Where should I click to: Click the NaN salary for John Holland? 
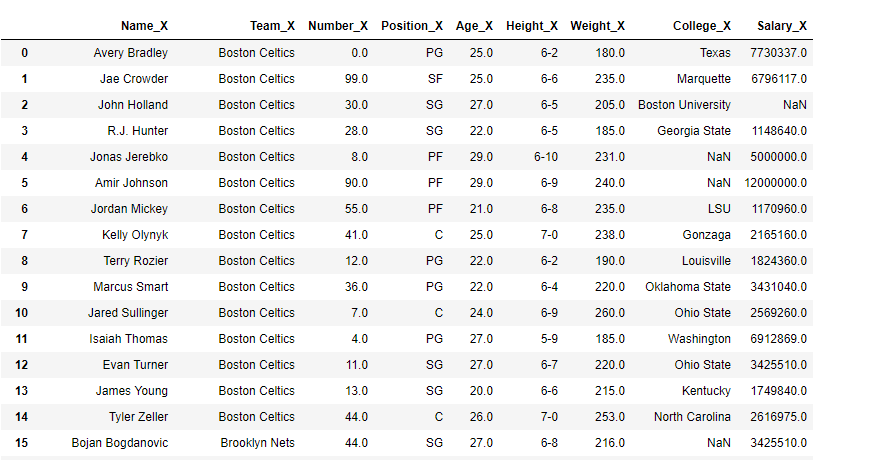click(795, 105)
